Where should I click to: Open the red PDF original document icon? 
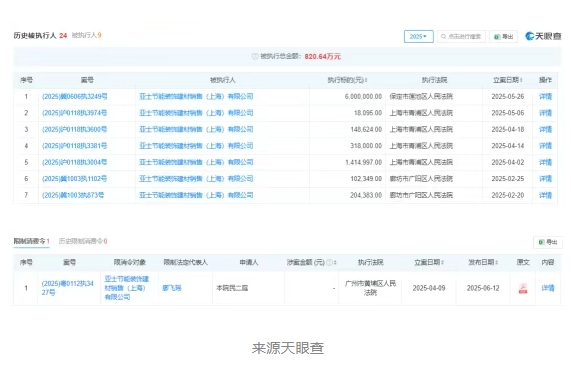click(523, 288)
